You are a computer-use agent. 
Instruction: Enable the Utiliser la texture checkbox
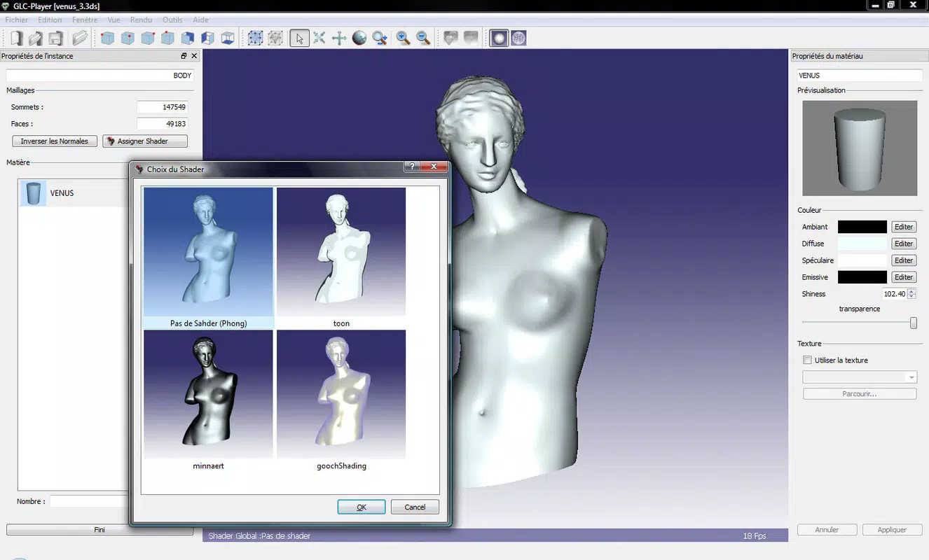[807, 360]
